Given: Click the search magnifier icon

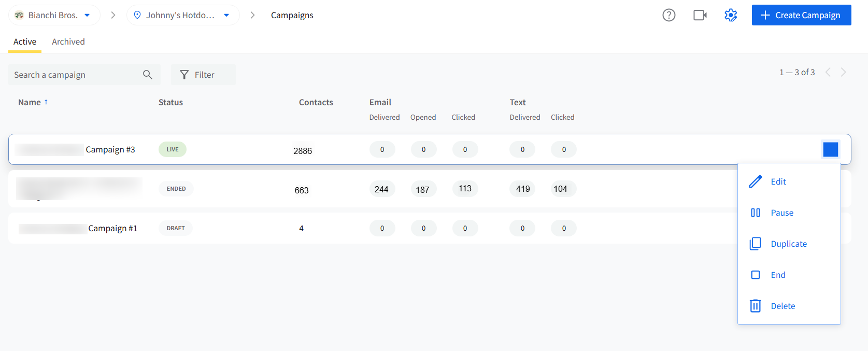Looking at the screenshot, I should pos(148,75).
